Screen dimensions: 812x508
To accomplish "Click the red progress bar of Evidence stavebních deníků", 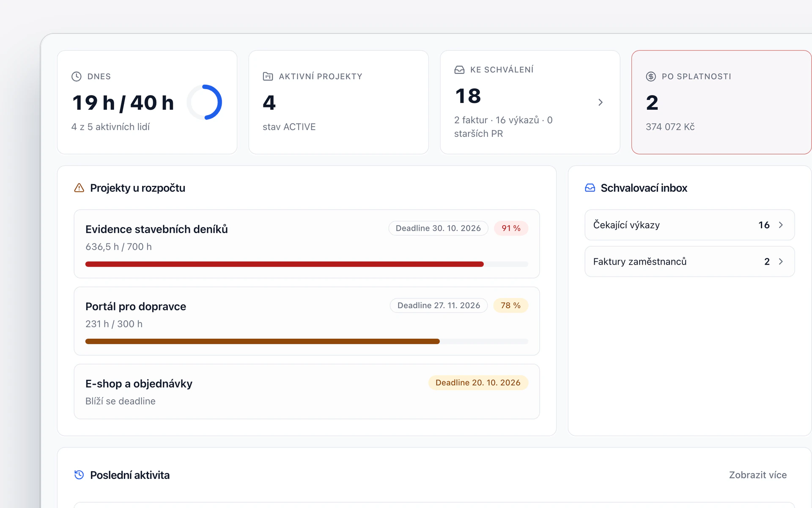I will tap(307, 264).
